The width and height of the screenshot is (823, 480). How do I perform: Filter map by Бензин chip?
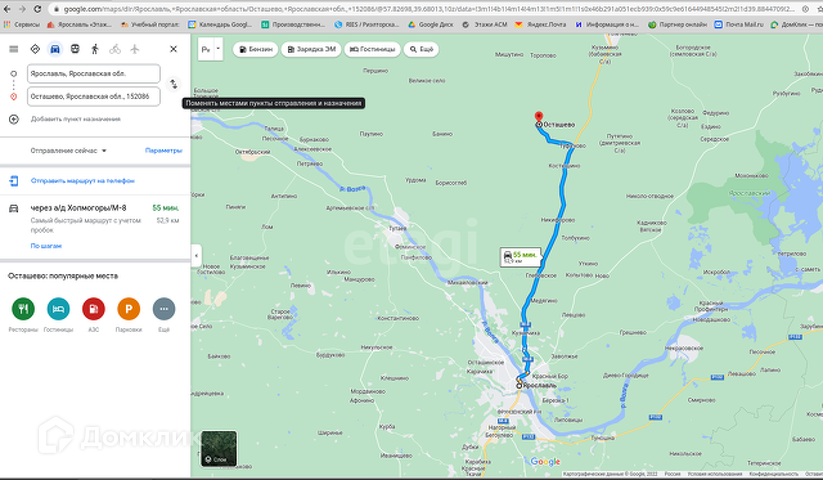tap(256, 49)
